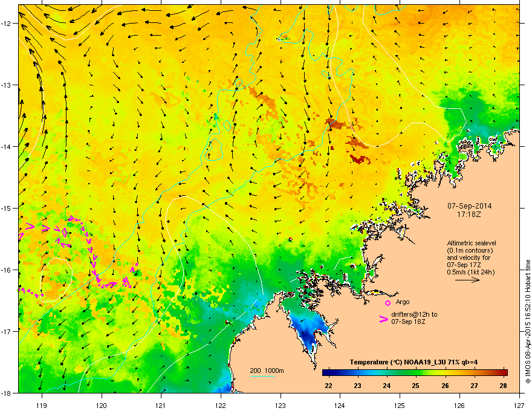This screenshot has width=532, height=411.
Task: Click longitude axis label 122
Action: pos(221,405)
